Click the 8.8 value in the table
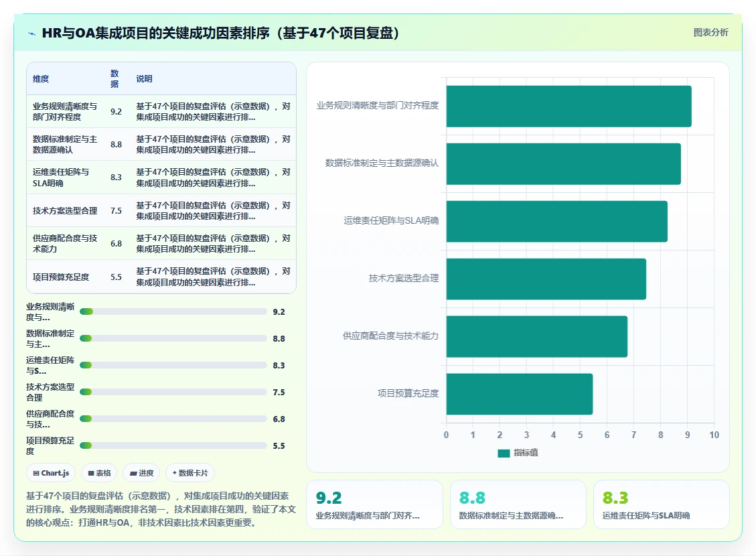Image resolution: width=756 pixels, height=556 pixels. tap(117, 144)
